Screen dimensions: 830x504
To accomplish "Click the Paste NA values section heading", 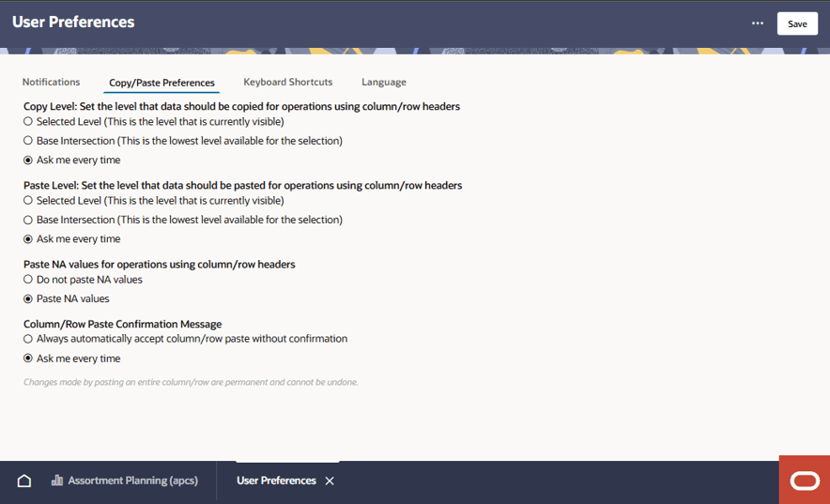I will point(160,264).
